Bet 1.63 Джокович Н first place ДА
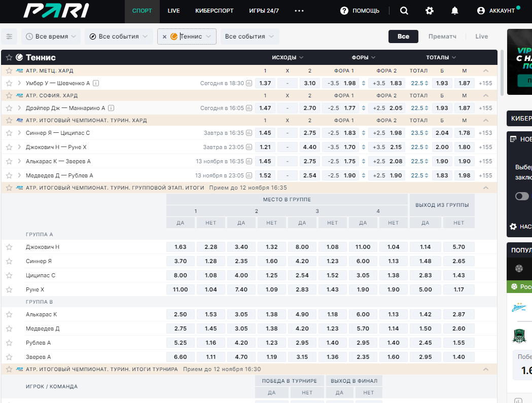Viewport: 532px width, 403px height. 180,247
